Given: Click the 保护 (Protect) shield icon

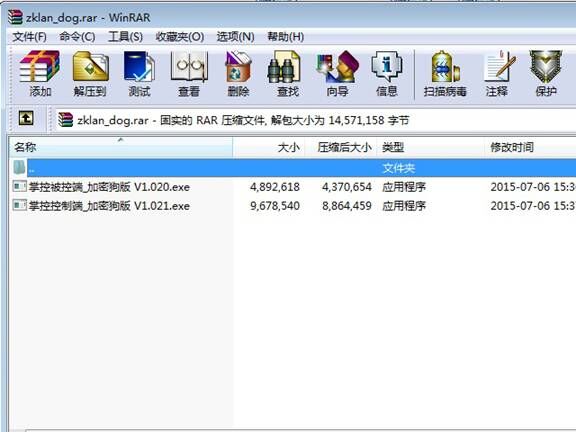Looking at the screenshot, I should coord(546,66).
